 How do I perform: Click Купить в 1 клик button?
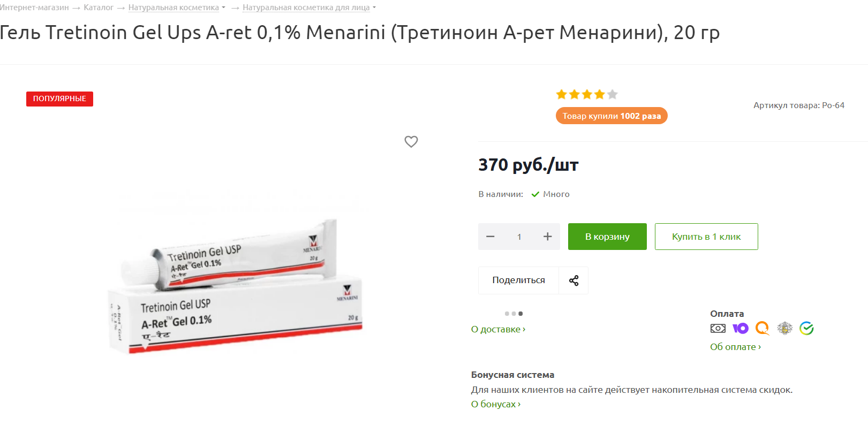pos(706,237)
